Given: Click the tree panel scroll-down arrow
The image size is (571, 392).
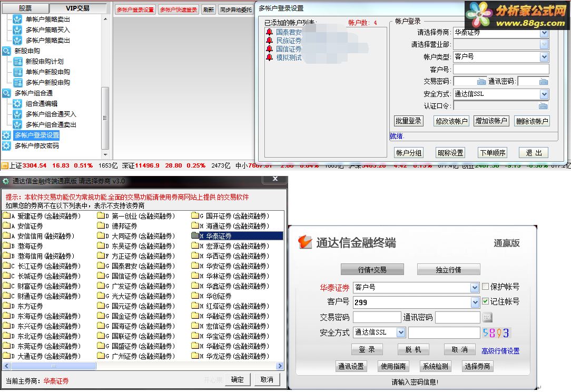Looking at the screenshot, I should pos(105,154).
